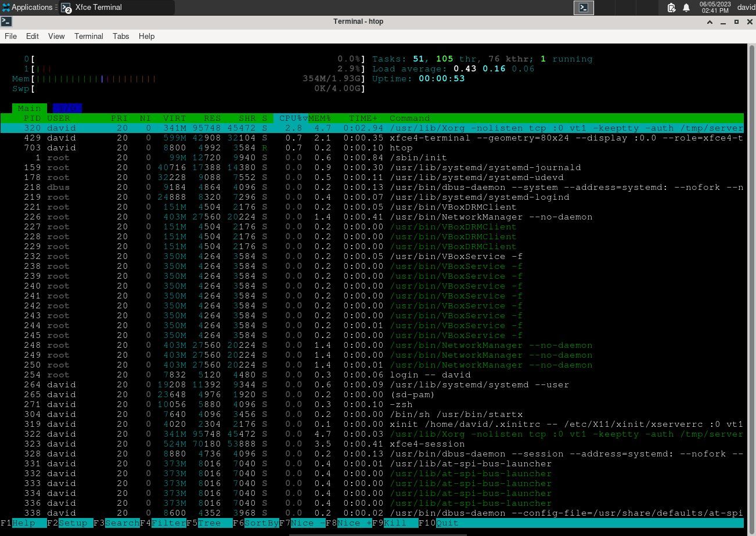The image size is (756, 536).
Task: Click the CPU 0 usage meter
Action: pos(195,59)
